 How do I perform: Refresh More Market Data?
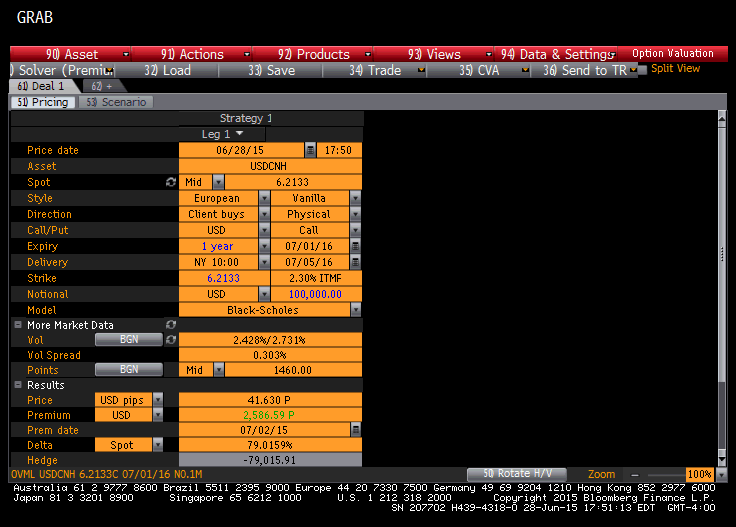pos(171,325)
